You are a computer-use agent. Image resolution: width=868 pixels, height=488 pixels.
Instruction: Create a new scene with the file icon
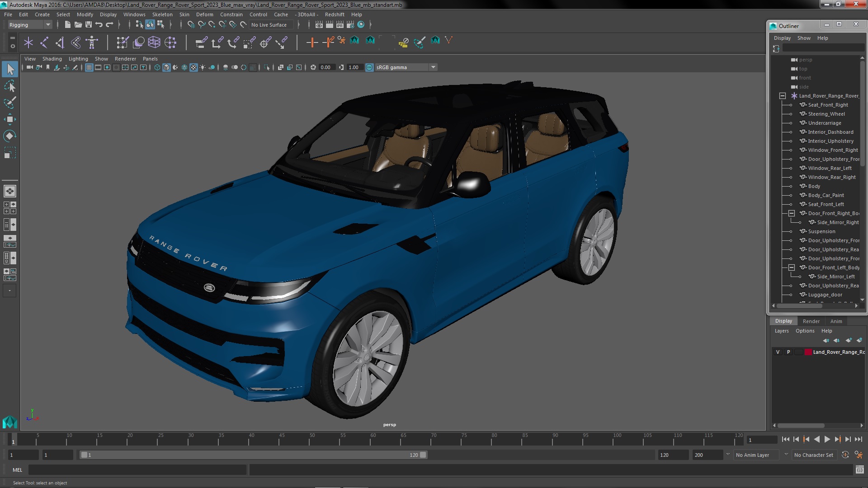point(67,24)
